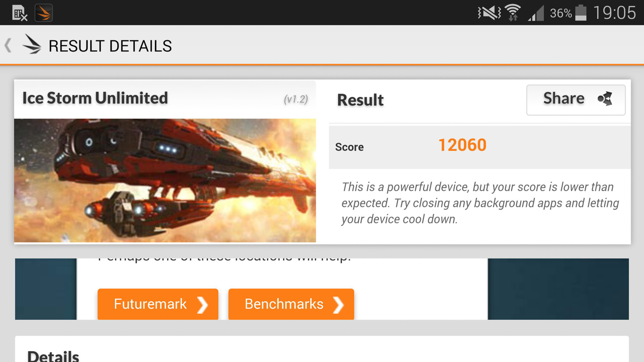Tap the Futuremark button arrow chevron

[202, 305]
